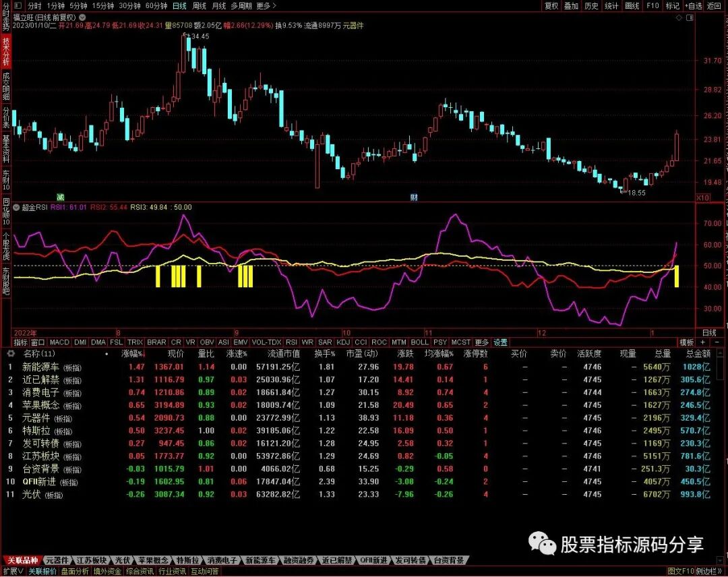
Task: Click the 窗口 window button in indicator bar
Action: (x=38, y=342)
